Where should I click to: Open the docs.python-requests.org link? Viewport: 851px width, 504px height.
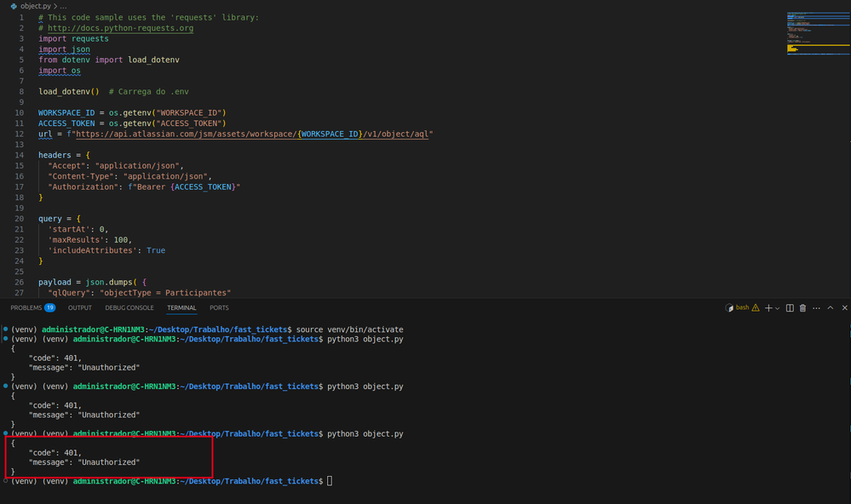[120, 28]
